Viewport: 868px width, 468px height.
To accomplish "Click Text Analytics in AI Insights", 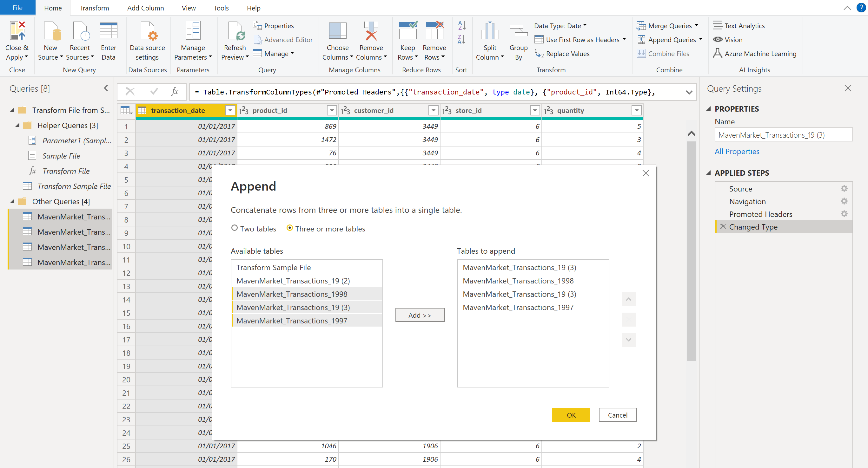I will point(739,26).
